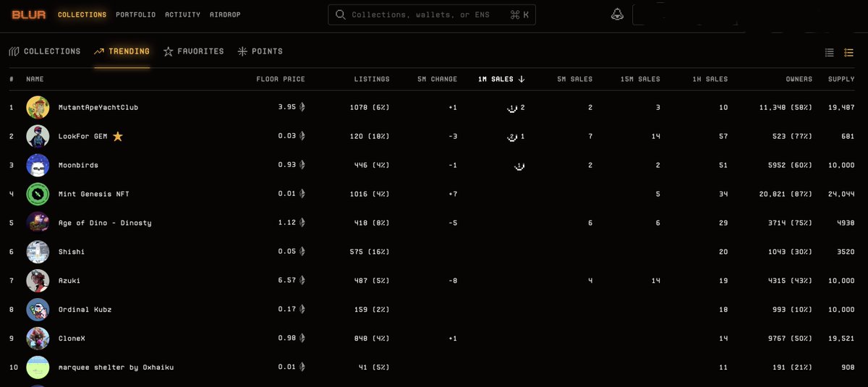Sort by Listings column header
Screen dimensions: 868x387
[x=372, y=79]
